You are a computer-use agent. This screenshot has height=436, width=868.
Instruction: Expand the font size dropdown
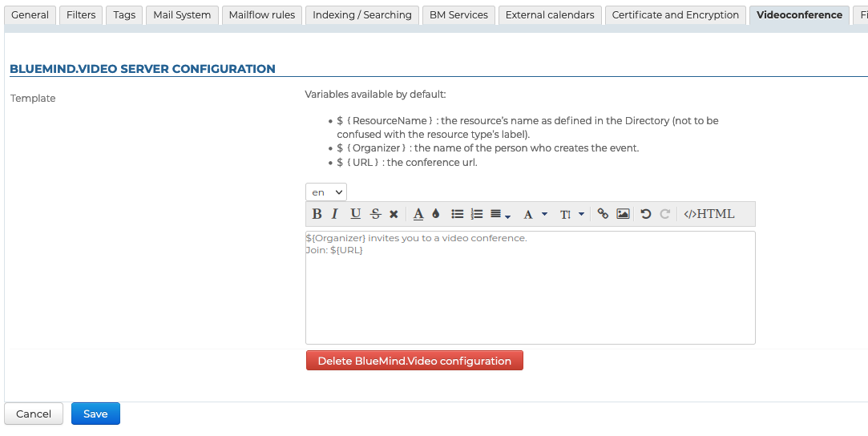(571, 214)
